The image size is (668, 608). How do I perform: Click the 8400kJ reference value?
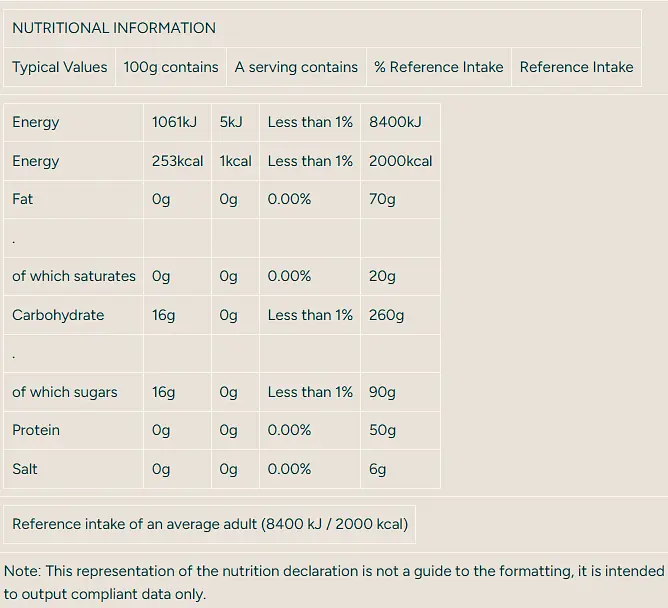click(x=395, y=122)
